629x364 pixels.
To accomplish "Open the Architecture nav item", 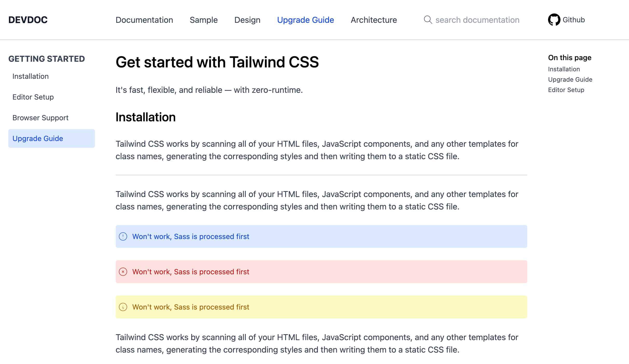I will [374, 20].
